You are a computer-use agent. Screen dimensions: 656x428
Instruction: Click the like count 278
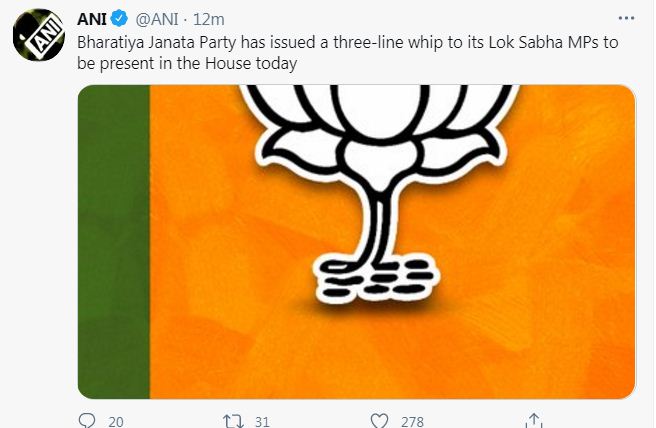[x=411, y=421]
